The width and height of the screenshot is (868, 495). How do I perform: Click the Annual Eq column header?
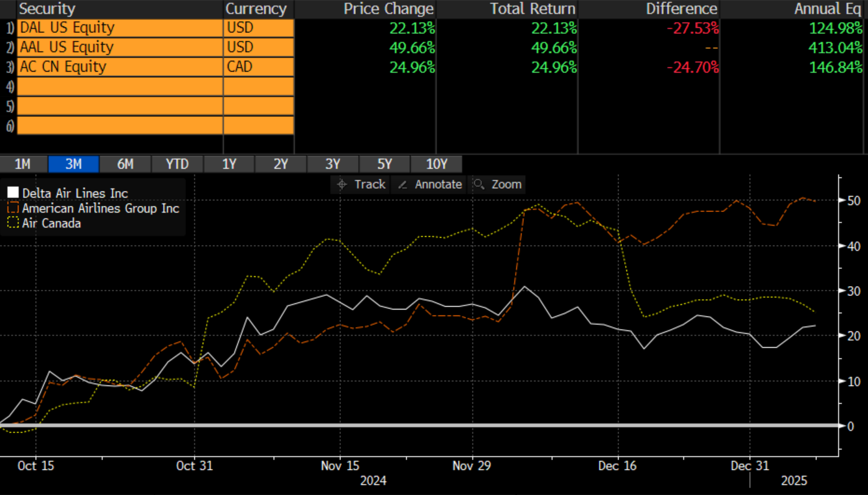[x=828, y=9]
